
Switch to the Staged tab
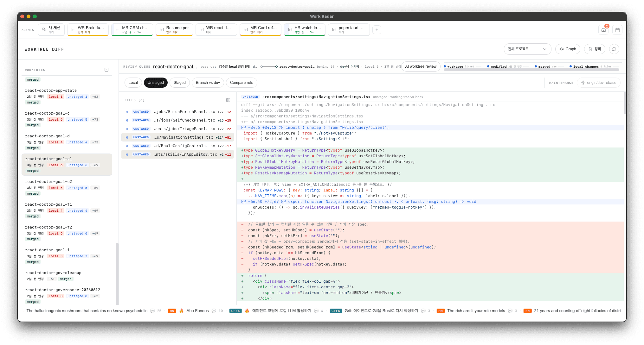point(180,83)
